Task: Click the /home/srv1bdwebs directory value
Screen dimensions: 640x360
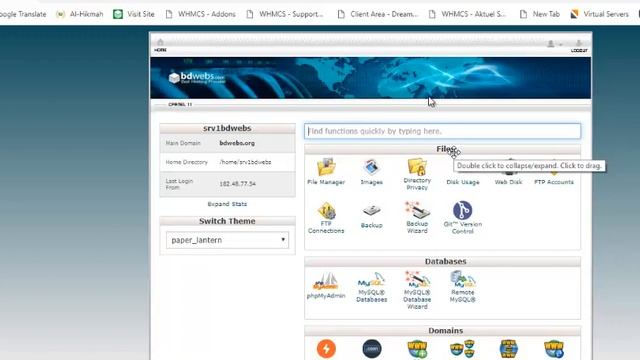Action: (245, 162)
